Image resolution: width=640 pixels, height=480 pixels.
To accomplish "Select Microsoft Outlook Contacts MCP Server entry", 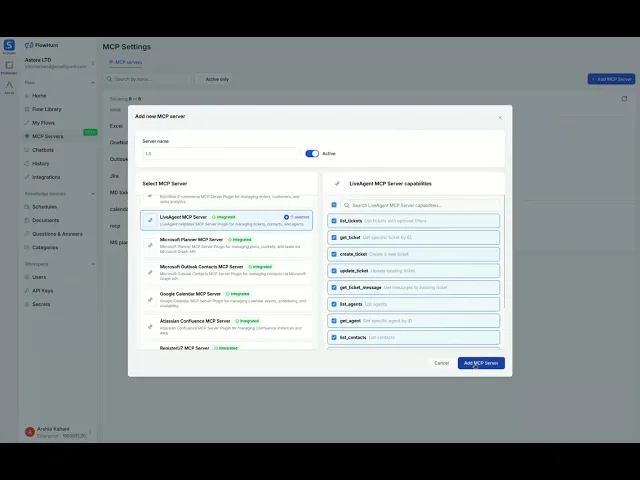I will click(227, 273).
